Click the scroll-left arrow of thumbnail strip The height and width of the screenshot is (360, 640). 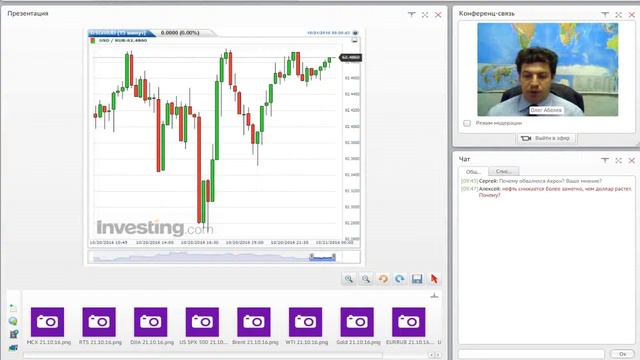tap(432, 356)
